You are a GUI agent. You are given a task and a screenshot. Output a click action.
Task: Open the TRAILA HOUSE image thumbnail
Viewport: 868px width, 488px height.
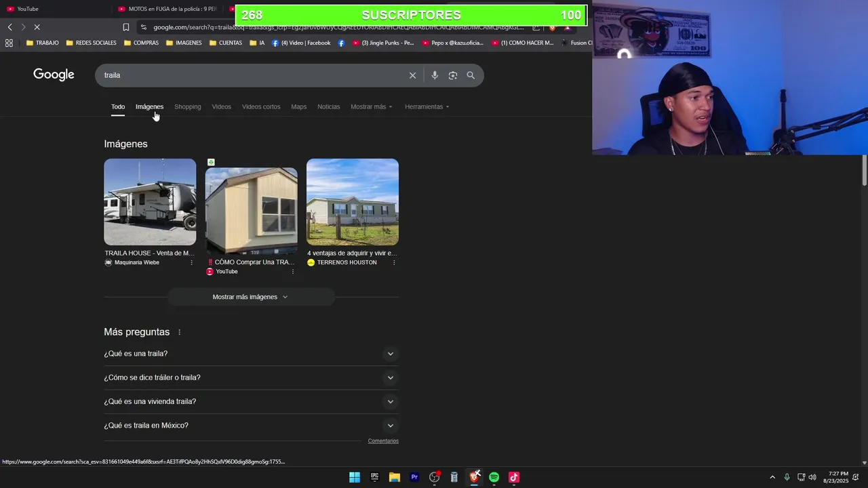click(150, 202)
